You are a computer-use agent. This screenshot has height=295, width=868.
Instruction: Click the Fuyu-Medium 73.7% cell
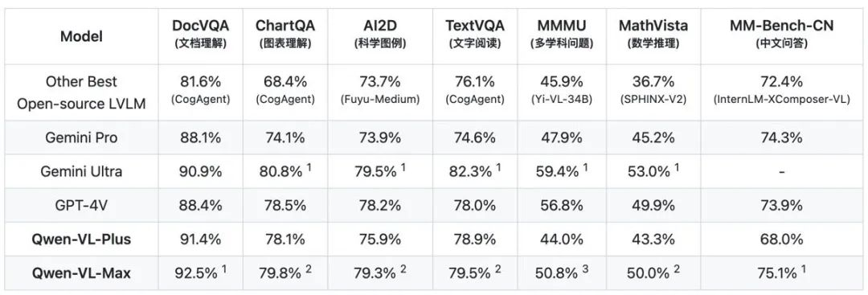[x=379, y=92]
